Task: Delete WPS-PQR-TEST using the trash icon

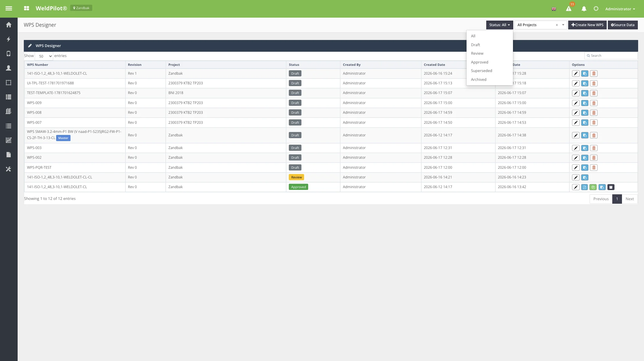Action: [x=594, y=168]
